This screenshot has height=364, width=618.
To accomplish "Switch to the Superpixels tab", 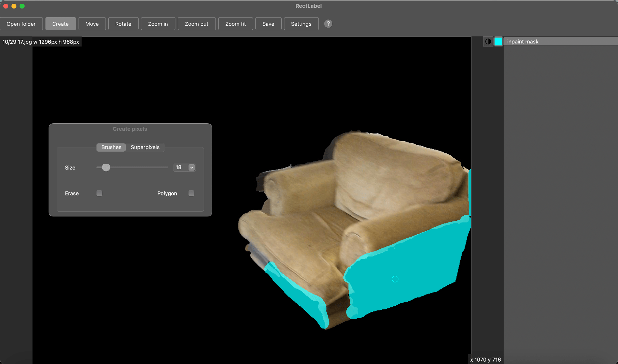I will tap(145, 147).
